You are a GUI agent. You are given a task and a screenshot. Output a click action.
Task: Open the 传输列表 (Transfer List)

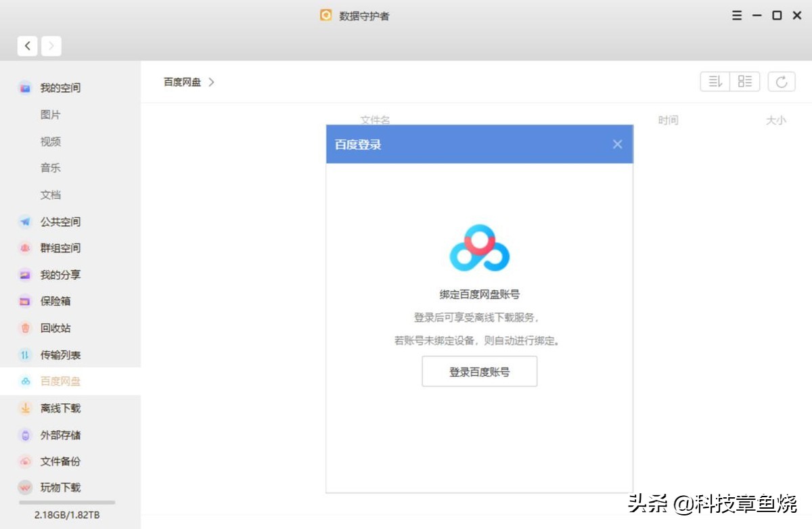(x=61, y=354)
